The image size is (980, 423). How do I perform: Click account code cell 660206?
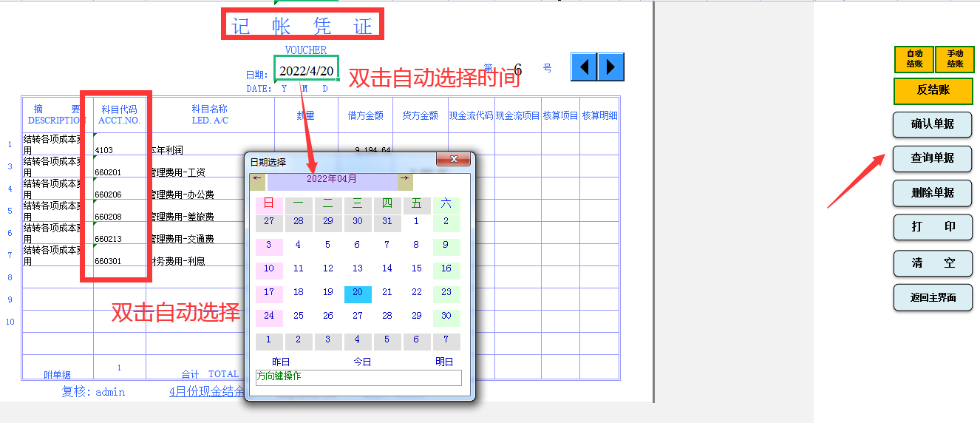click(x=120, y=189)
